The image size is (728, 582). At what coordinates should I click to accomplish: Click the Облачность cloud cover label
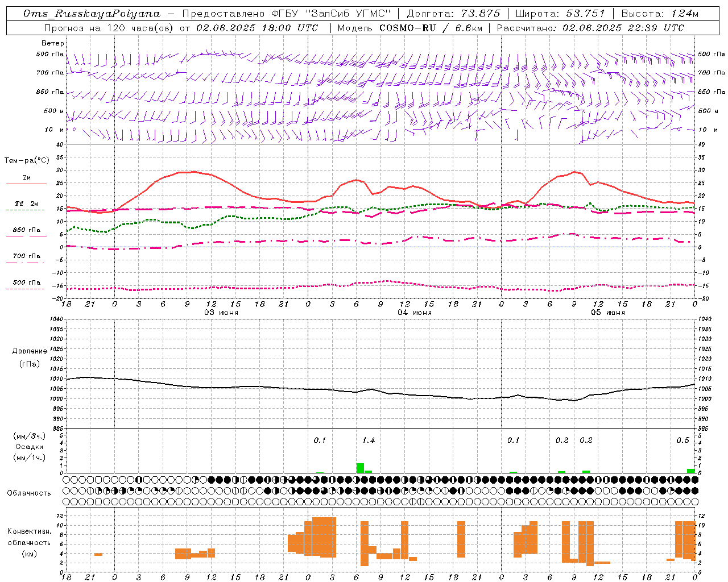pos(29,493)
